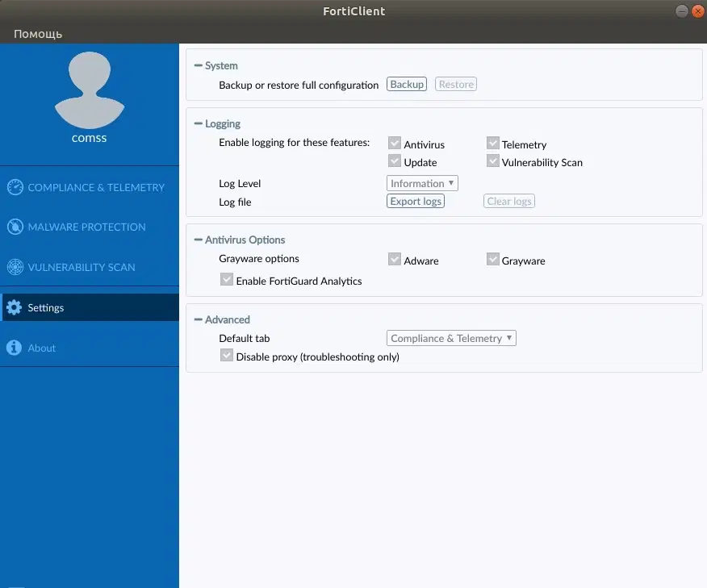Open the About page
Screen dimensions: 707x588
pos(90,348)
